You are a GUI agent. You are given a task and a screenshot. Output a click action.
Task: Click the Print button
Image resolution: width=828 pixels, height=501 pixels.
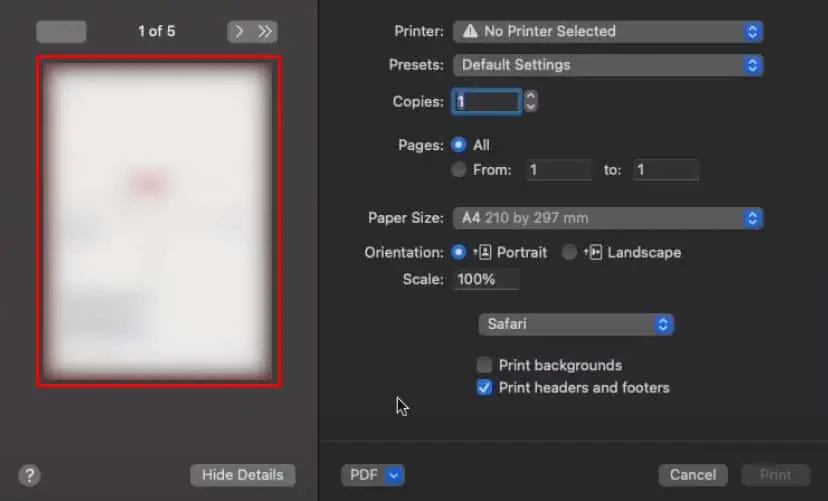(x=775, y=475)
